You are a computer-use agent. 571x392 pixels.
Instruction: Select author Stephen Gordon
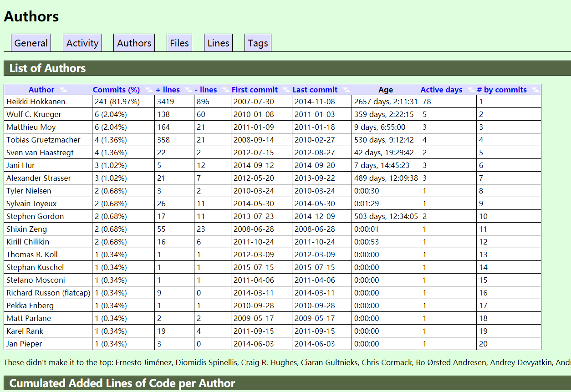click(x=35, y=216)
